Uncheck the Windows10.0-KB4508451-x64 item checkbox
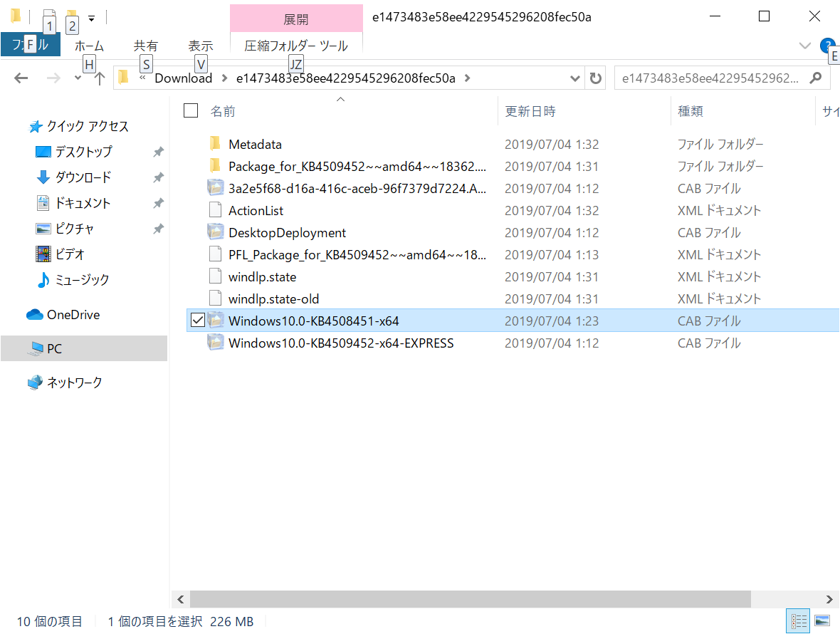Screen dimensions: 840x634 pyautogui.click(x=197, y=320)
